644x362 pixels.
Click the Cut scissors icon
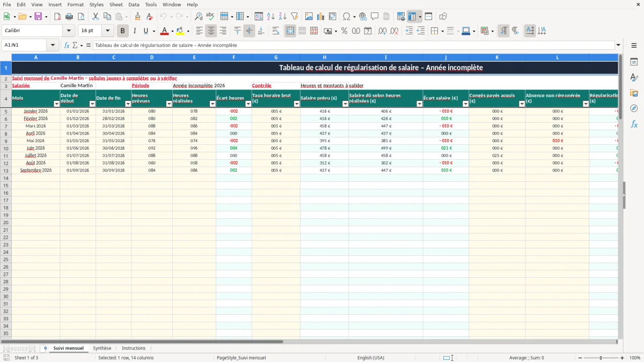click(x=96, y=17)
